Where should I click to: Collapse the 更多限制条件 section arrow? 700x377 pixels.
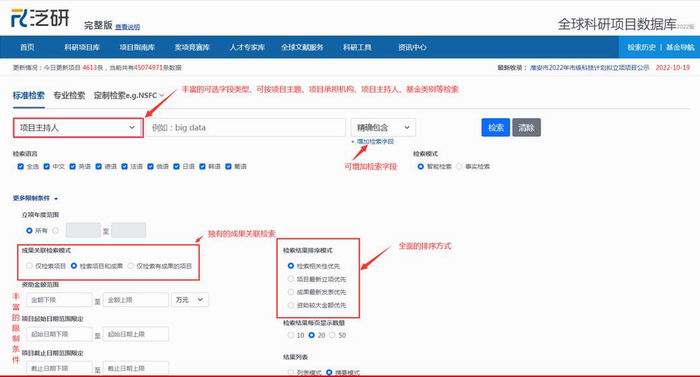[x=56, y=198]
